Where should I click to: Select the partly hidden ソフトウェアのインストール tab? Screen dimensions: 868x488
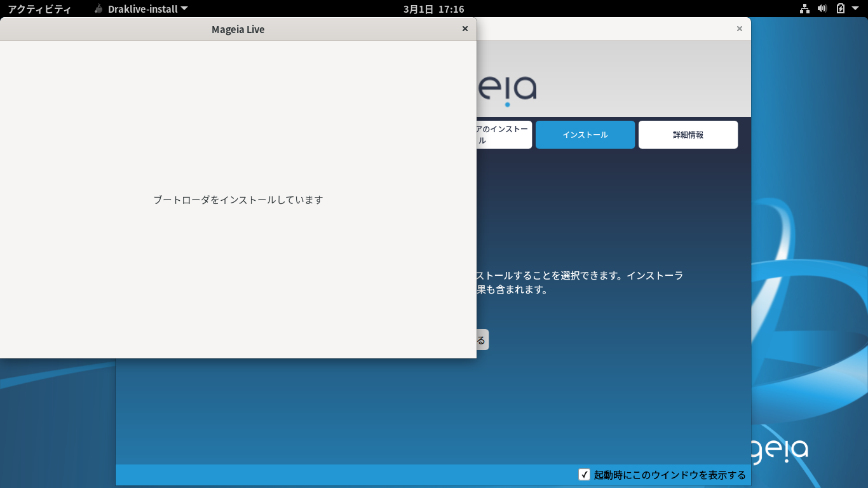pos(504,135)
